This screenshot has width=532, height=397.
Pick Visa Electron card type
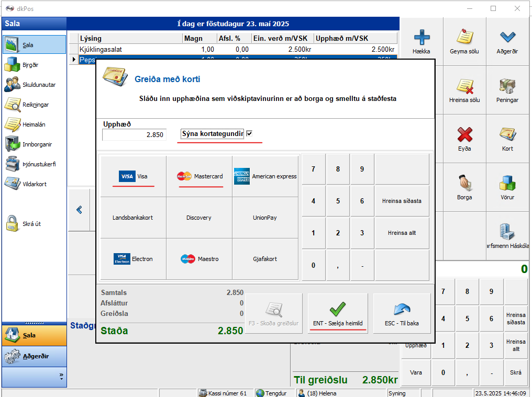(133, 259)
